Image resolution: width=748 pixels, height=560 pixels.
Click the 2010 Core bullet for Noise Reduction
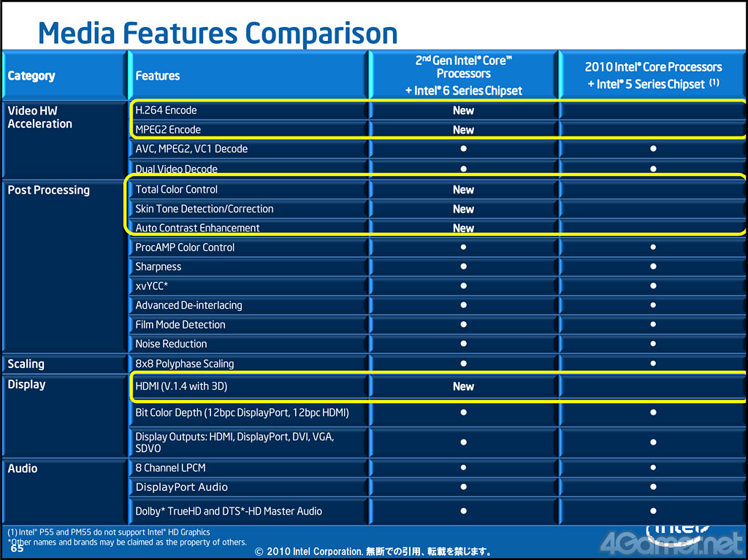tap(653, 343)
